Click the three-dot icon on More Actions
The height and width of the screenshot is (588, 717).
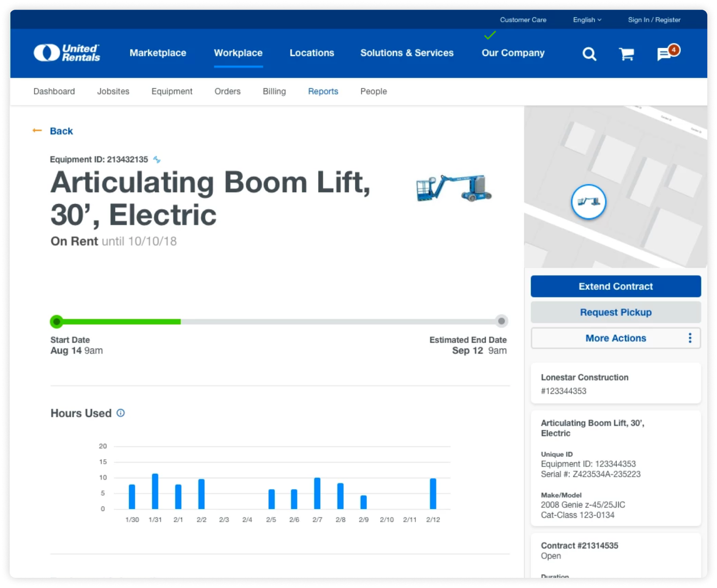(690, 338)
